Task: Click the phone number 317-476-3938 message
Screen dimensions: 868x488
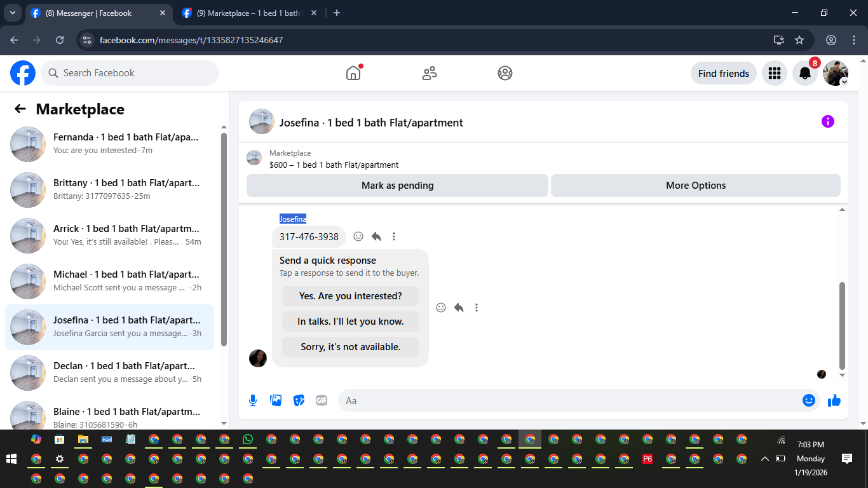Action: pyautogui.click(x=309, y=236)
